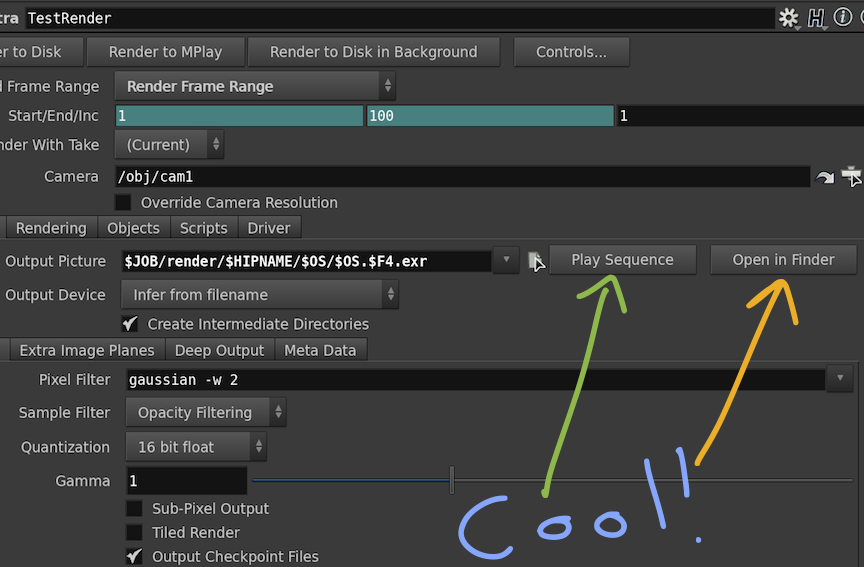Screen dimensions: 864x567
Task: Switch to the Driver tab
Action: coord(269,228)
